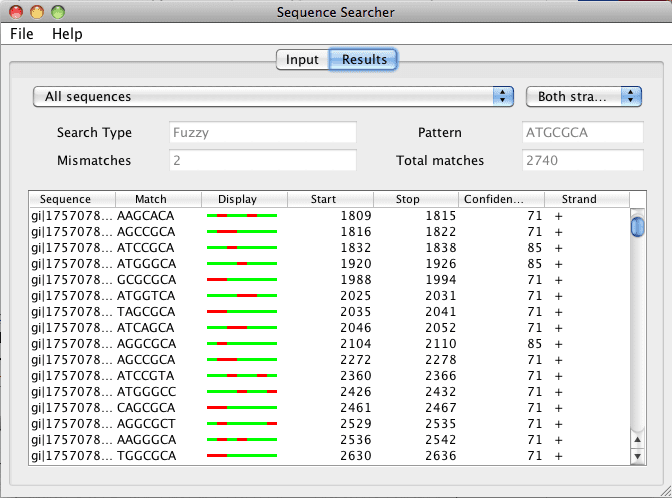
Task: Click the red close window button
Action: 15,12
